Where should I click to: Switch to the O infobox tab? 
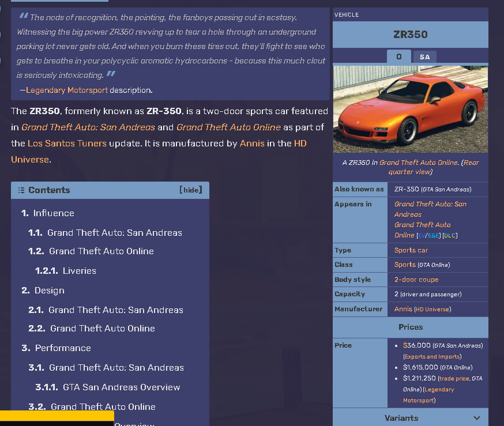click(399, 57)
